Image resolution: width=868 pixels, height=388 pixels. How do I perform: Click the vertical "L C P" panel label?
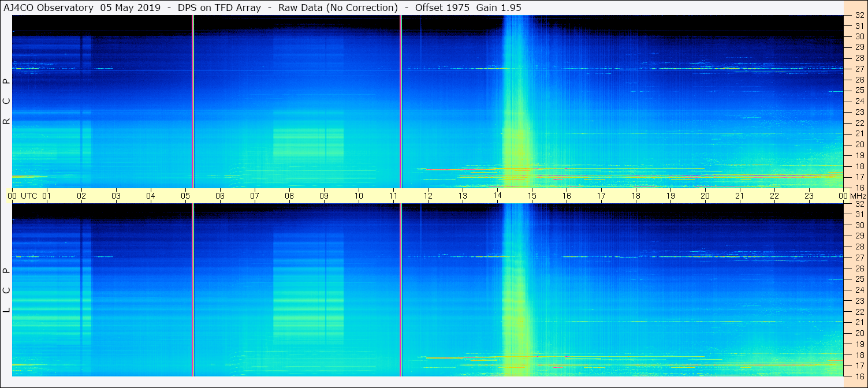[x=6, y=290]
